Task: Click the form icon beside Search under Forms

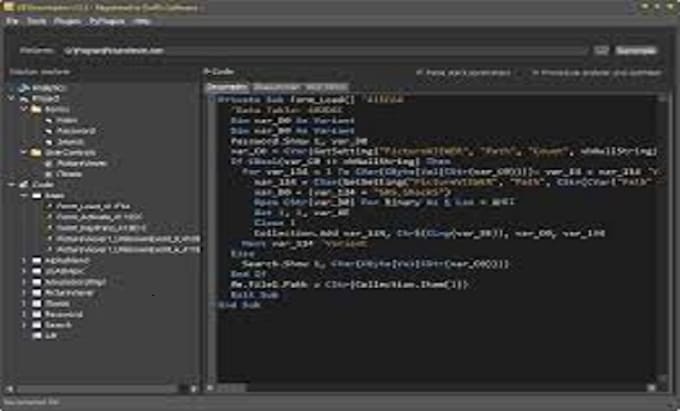Action: point(49,142)
